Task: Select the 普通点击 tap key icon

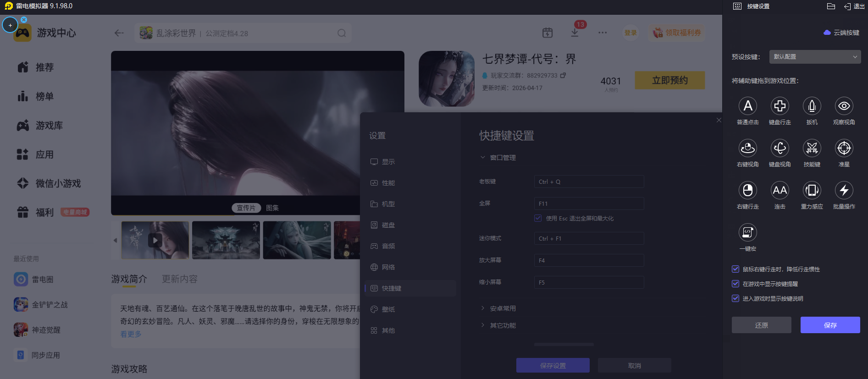Action: pyautogui.click(x=747, y=106)
